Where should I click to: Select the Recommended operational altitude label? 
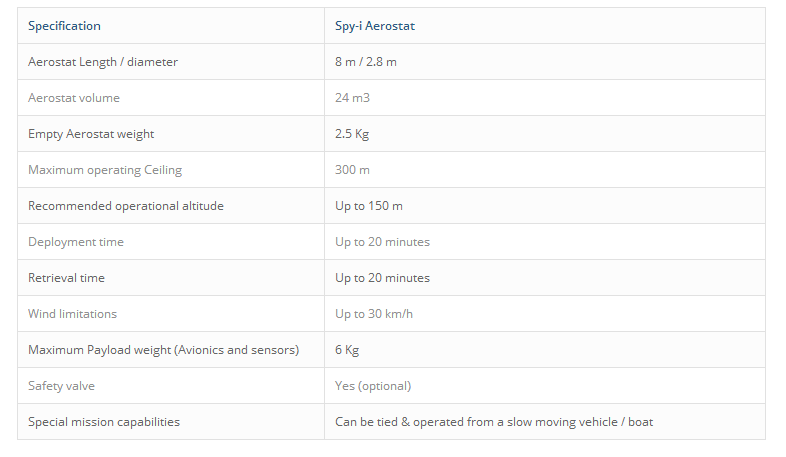click(126, 206)
